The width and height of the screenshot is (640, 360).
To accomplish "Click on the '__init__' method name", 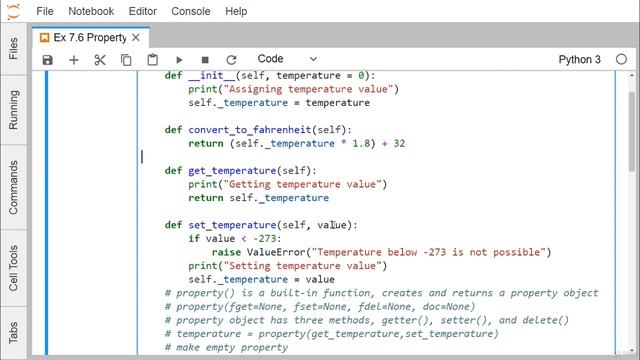I will click(x=211, y=76).
